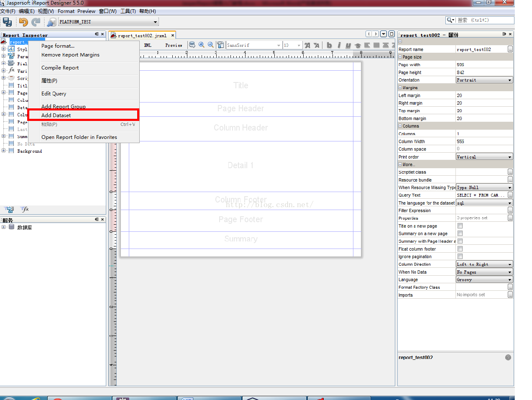Center text using toolbar alignment icon
This screenshot has height=400, width=532.
point(386,45)
